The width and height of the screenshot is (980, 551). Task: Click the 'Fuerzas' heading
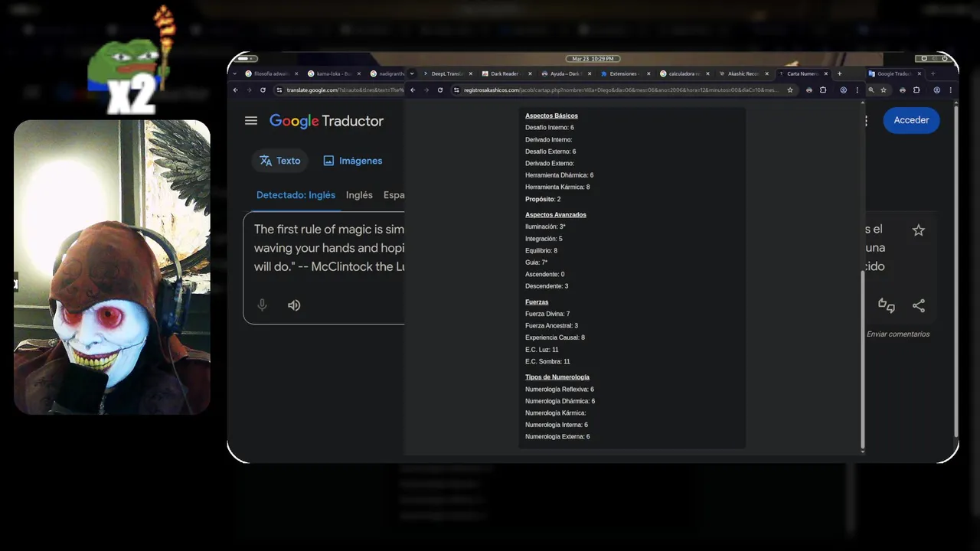point(537,302)
